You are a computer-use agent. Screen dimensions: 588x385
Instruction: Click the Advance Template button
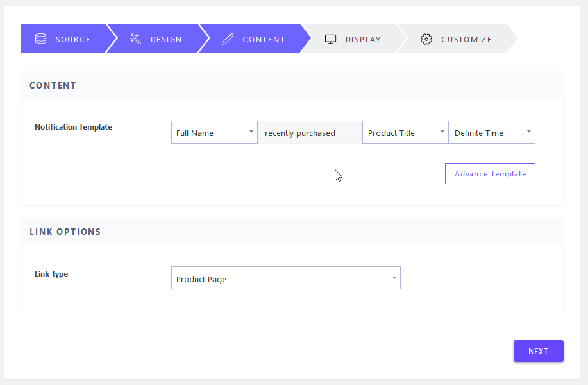click(490, 173)
